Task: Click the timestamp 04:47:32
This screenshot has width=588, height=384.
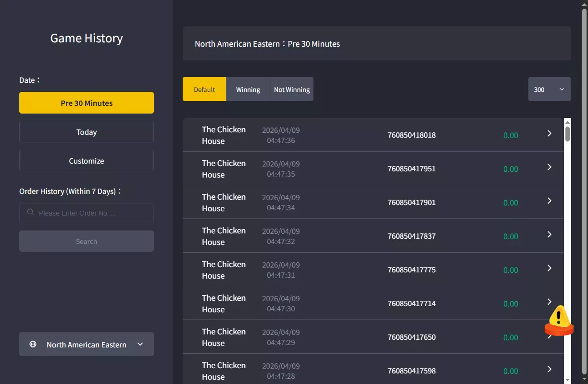Action: point(281,242)
